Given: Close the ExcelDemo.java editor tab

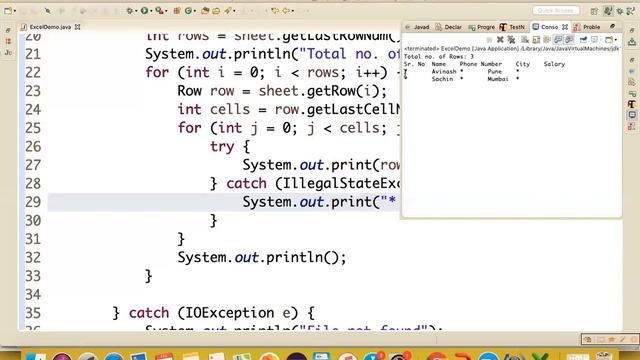Looking at the screenshot, I should (77, 27).
